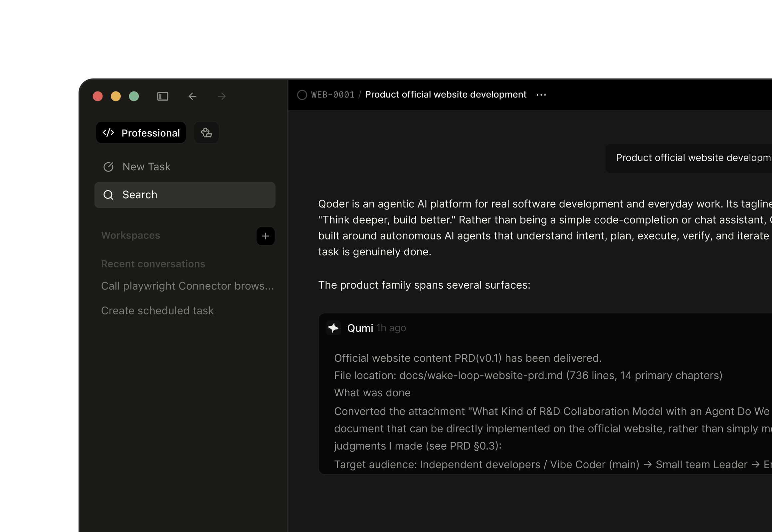Click the 'File location: docs/wake-loop-website-prd.md' line

[x=528, y=375]
